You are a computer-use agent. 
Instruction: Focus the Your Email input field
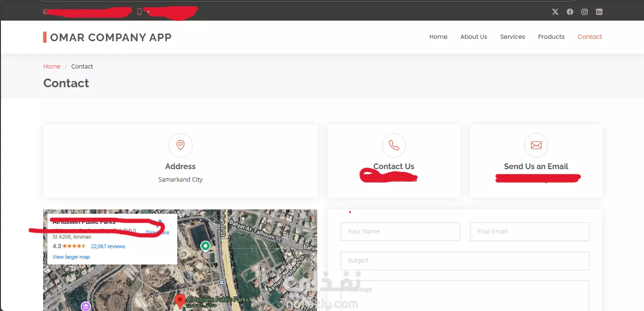click(529, 231)
